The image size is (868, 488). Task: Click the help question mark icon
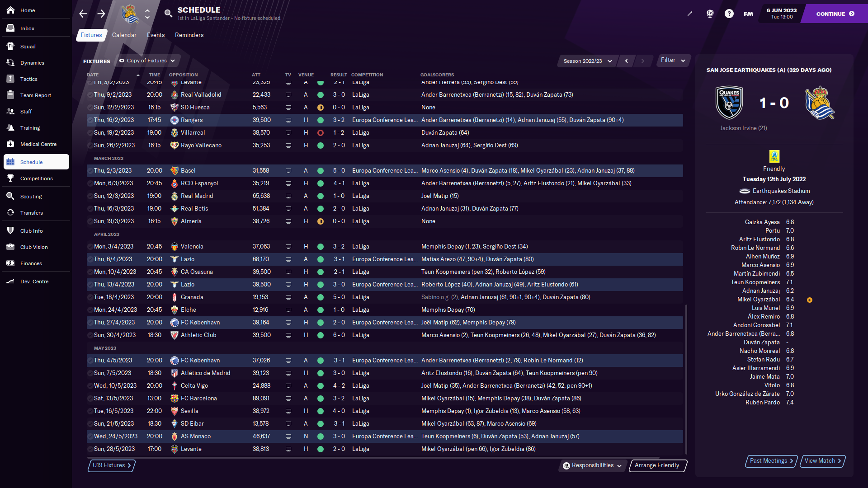729,14
